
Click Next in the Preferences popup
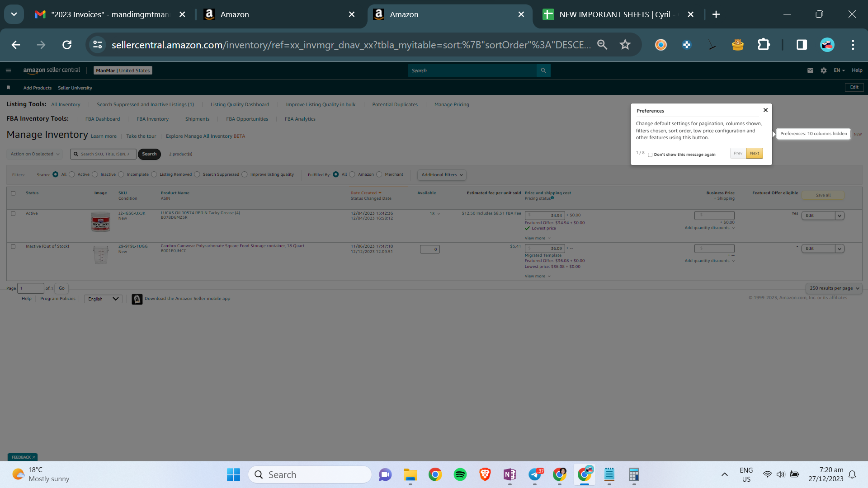(x=754, y=153)
